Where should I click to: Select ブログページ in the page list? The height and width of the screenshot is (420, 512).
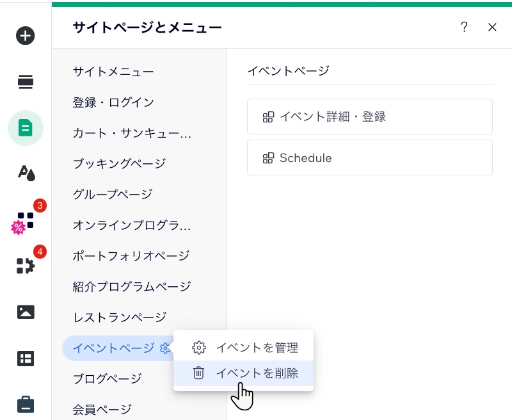(108, 378)
